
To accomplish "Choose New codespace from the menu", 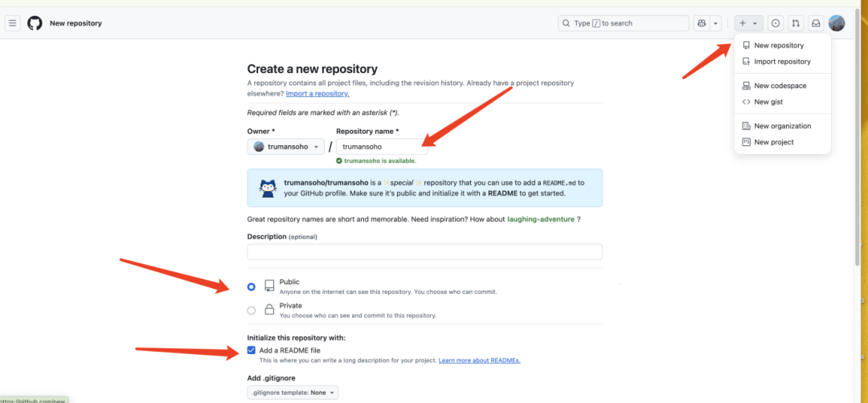I will 780,86.
